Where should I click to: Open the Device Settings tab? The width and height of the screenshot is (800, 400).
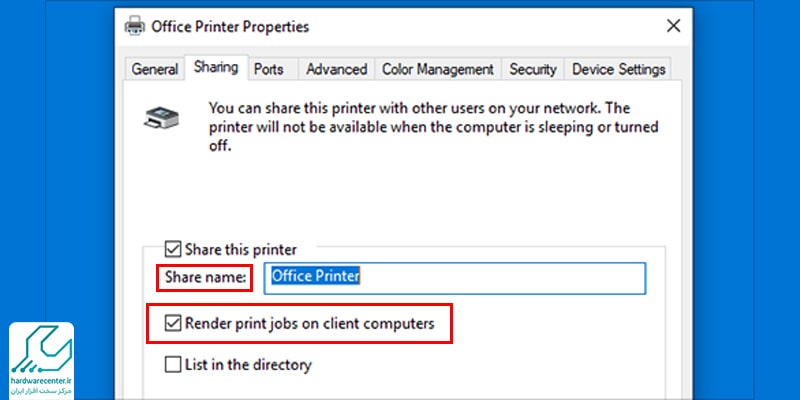pos(618,69)
